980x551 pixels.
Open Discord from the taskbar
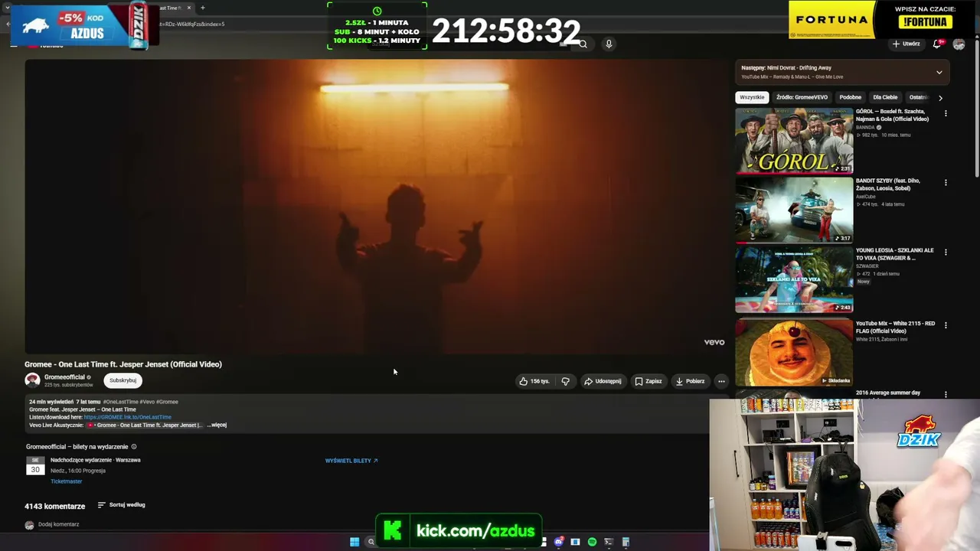[559, 542]
